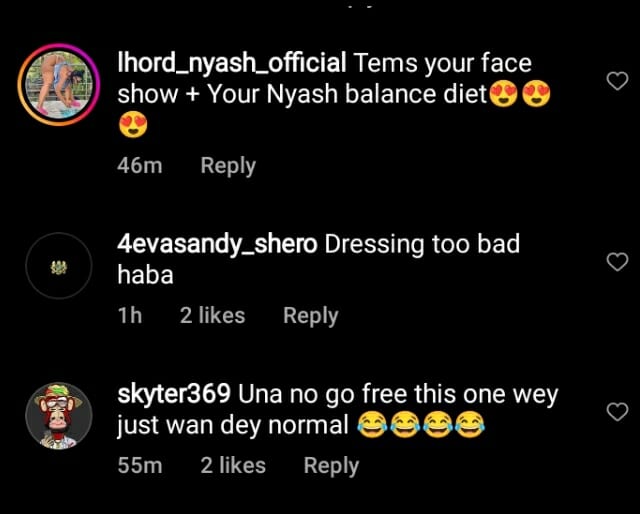The image size is (640, 514).
Task: Show who liked skyter369's comment
Action: (233, 465)
